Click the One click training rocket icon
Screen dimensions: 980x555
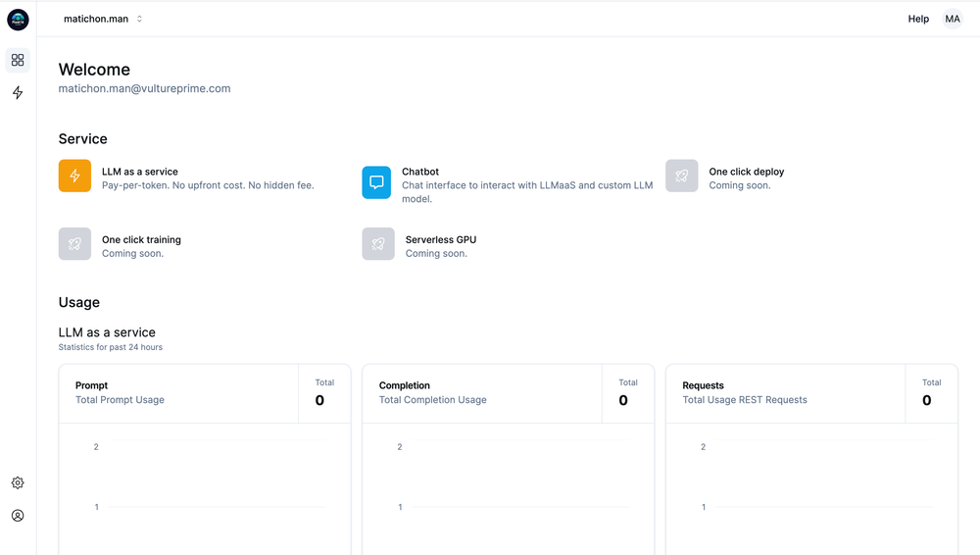(75, 243)
